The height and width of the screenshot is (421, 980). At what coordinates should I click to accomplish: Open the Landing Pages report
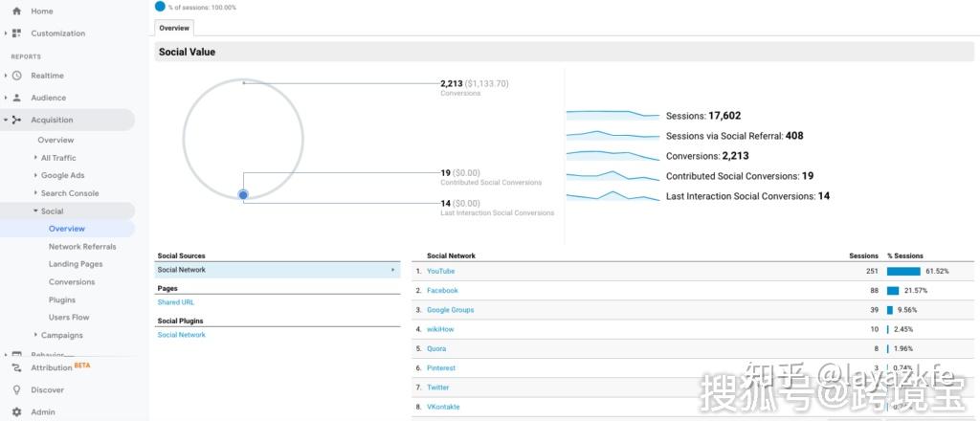coord(76,264)
